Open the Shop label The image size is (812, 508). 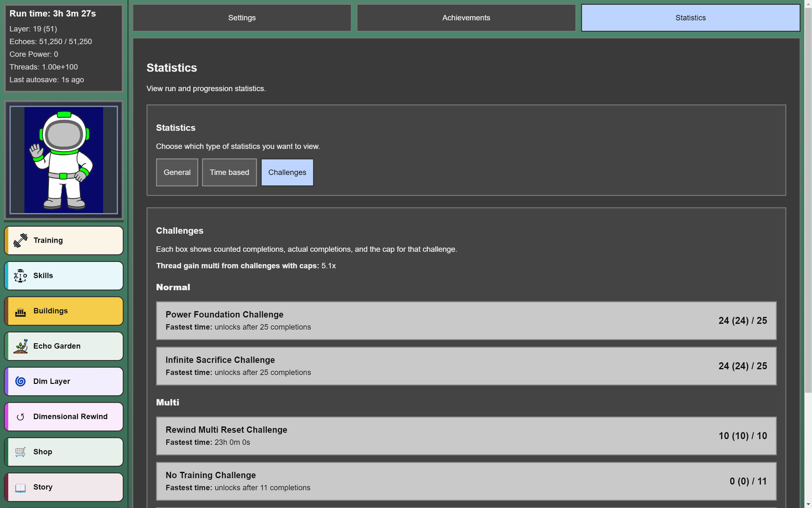(43, 452)
